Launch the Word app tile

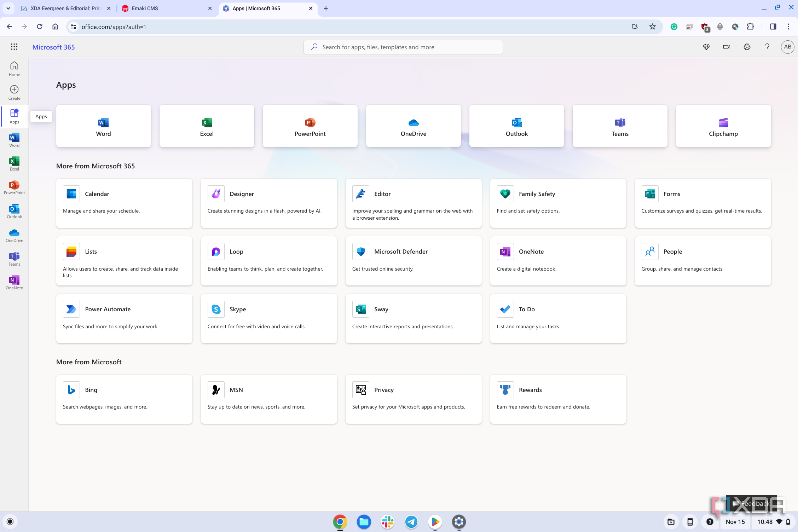click(x=103, y=126)
